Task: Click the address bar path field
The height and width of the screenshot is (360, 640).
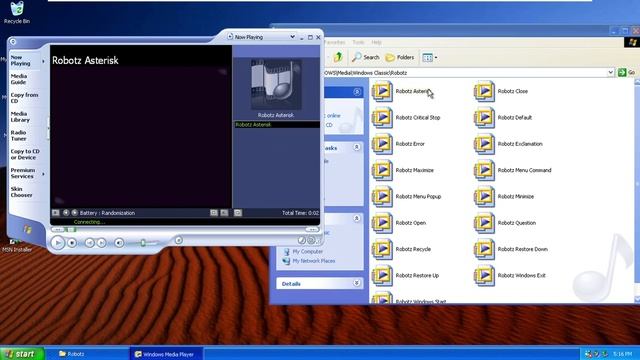Action: [465, 73]
